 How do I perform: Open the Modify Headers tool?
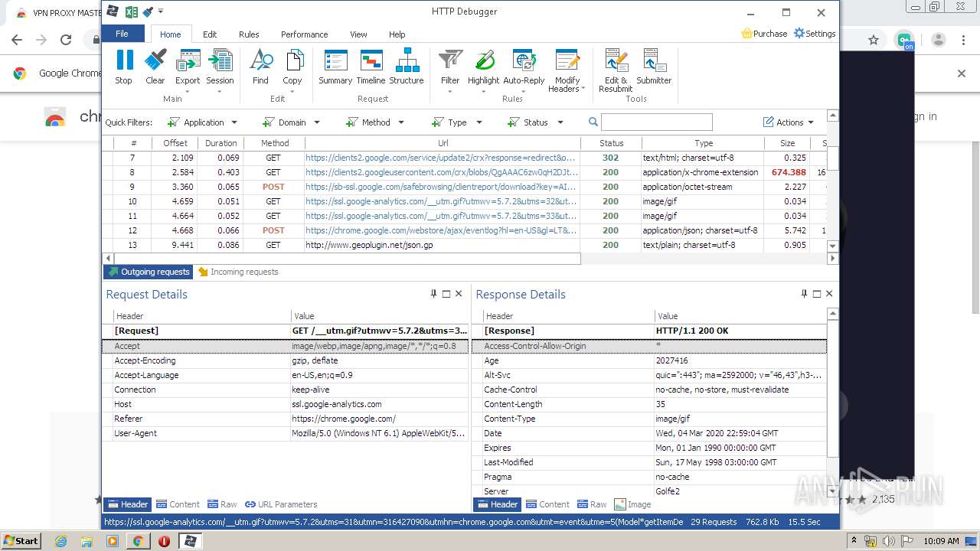(567, 70)
